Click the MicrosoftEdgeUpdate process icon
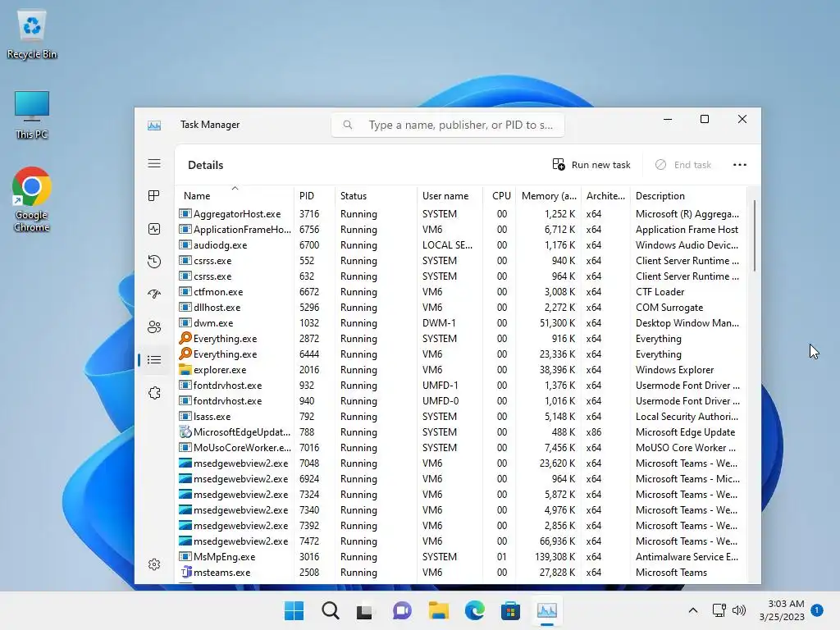The width and height of the screenshot is (840, 630). (185, 431)
